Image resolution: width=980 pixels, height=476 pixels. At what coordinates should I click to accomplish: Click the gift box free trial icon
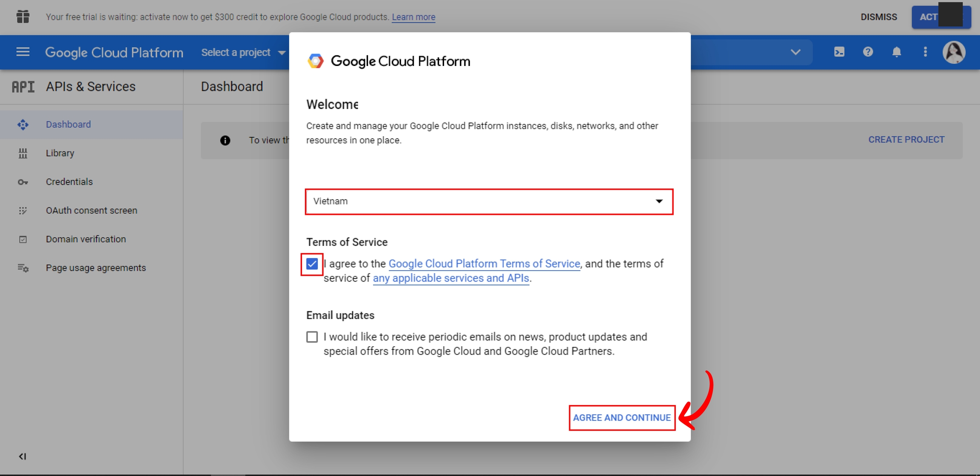pyautogui.click(x=23, y=17)
